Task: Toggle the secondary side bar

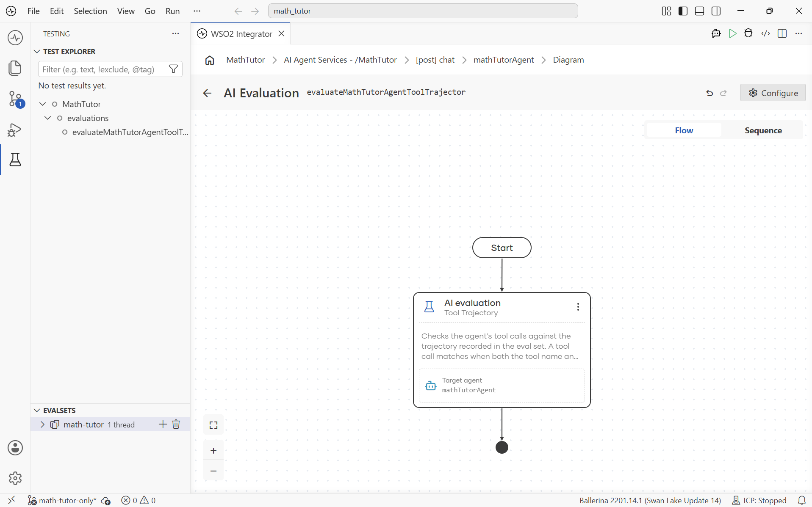Action: (x=716, y=11)
